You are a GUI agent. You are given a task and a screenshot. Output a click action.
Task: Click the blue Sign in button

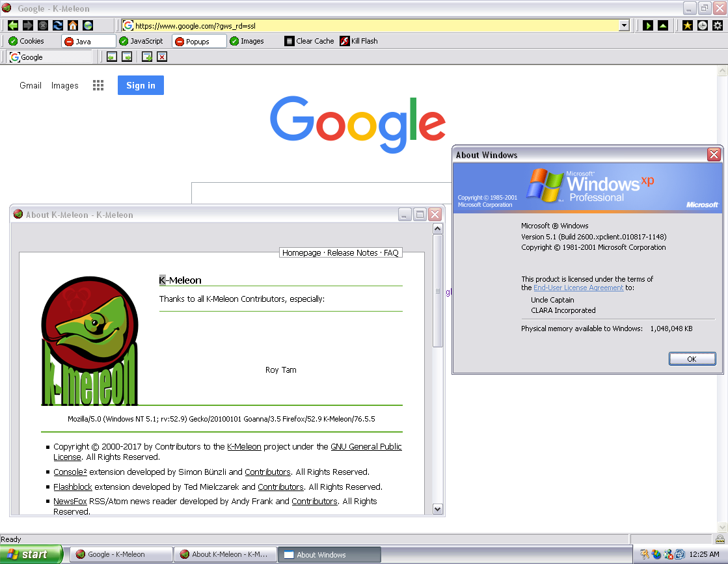pyautogui.click(x=141, y=85)
